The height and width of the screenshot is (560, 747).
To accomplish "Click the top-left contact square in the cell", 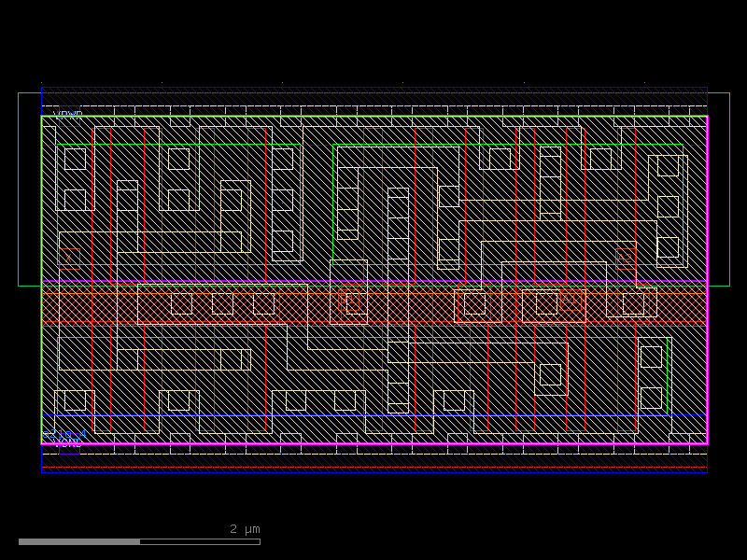I will pos(75,159).
